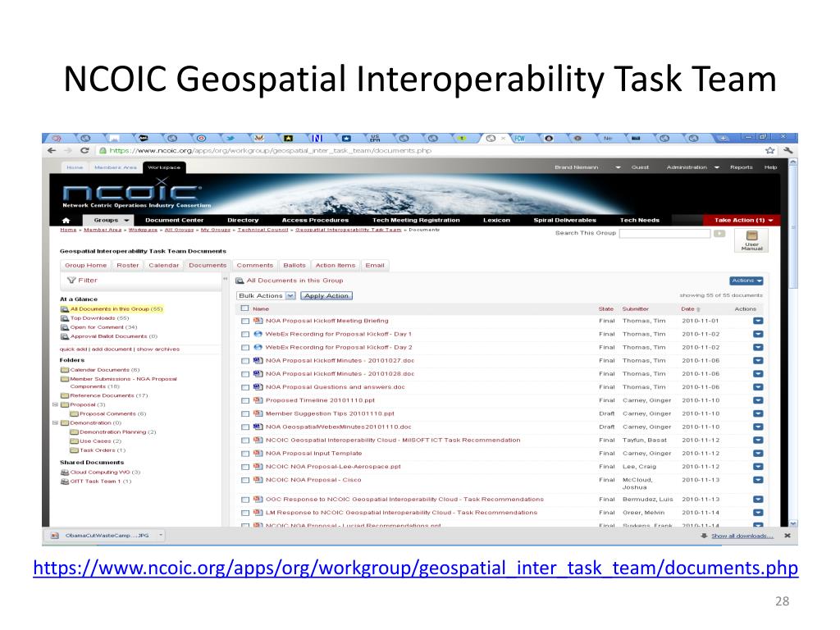This screenshot has width=840, height=630.
Task: Collapse the Demonstration folder tree node
Action: pos(55,423)
